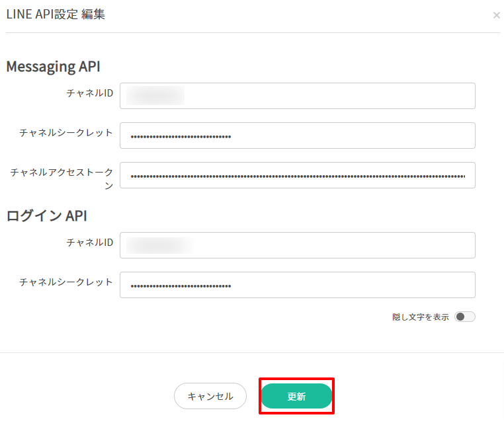Click the ログイン API チャネルID label
This screenshot has width=504, height=431.
[90, 243]
